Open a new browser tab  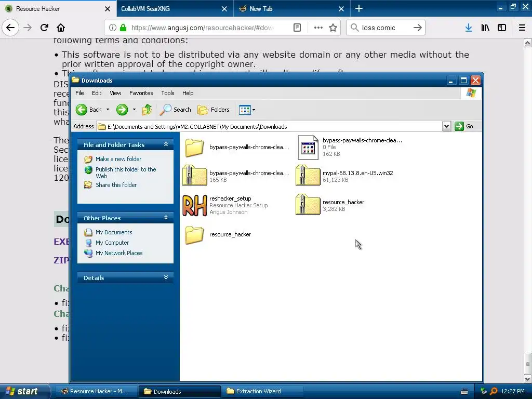tap(359, 8)
